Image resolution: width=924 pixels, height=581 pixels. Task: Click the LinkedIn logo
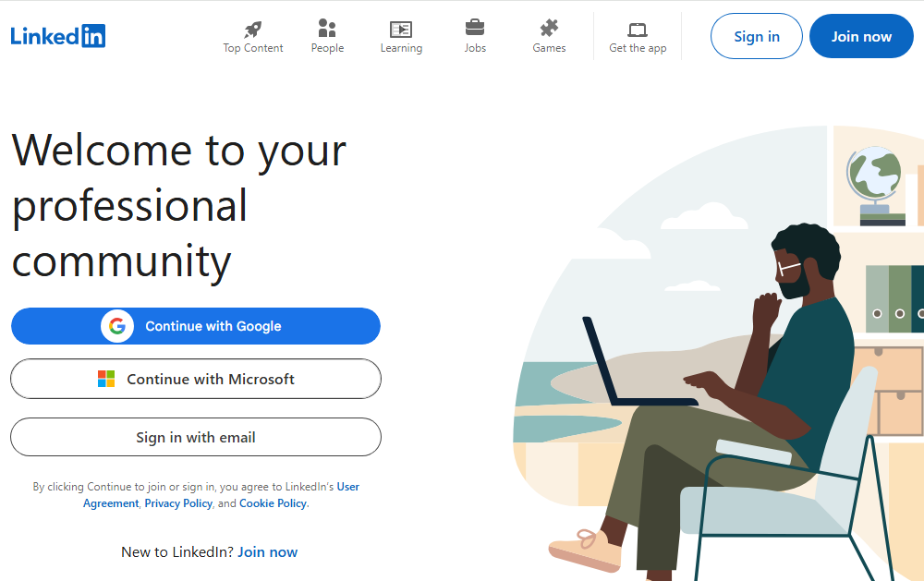[x=57, y=36]
